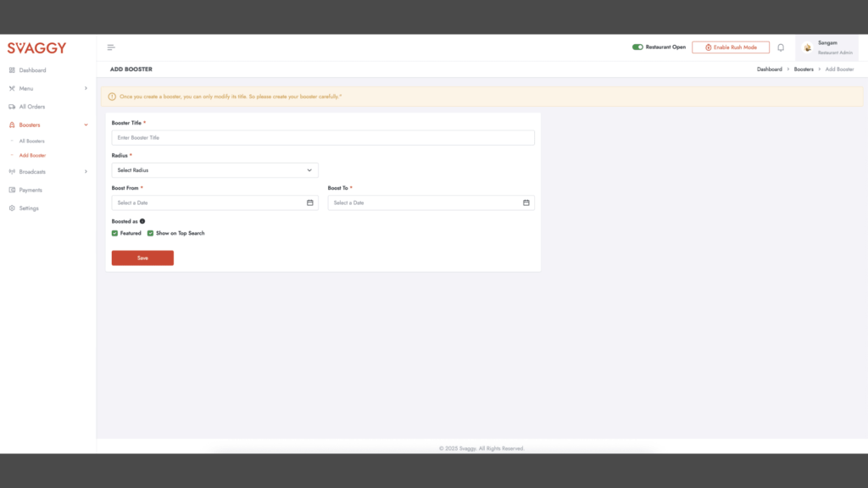The height and width of the screenshot is (488, 868).
Task: Toggle the hamburger sidebar menu icon
Action: pos(111,47)
